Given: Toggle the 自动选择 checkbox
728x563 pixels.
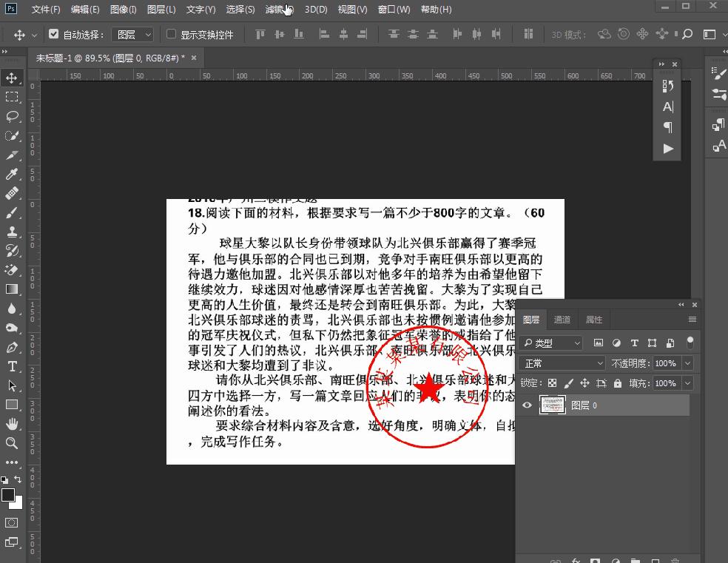Looking at the screenshot, I should (54, 33).
